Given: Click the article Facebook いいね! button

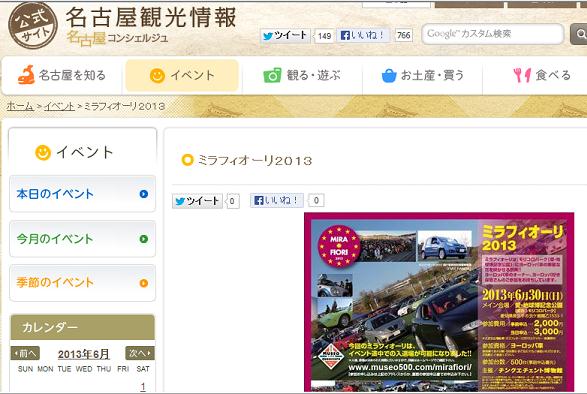Looking at the screenshot, I should pos(277,200).
